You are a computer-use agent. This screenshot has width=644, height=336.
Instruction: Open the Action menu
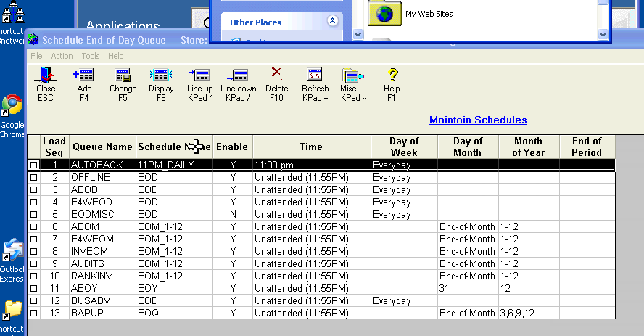point(62,56)
